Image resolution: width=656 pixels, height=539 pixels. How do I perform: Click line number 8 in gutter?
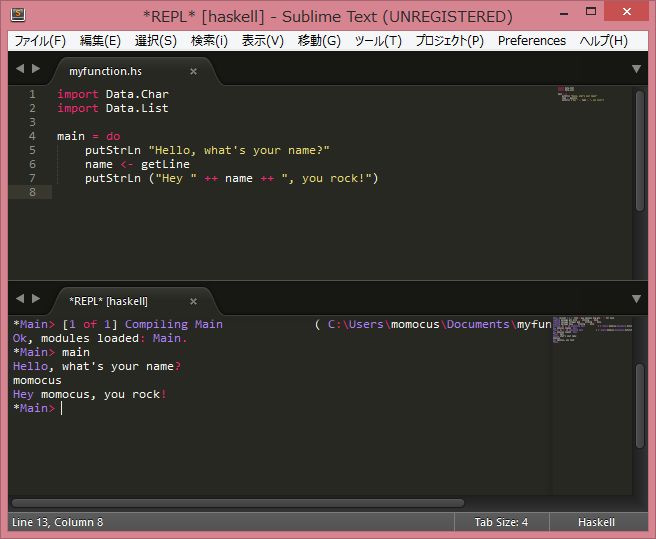point(32,192)
